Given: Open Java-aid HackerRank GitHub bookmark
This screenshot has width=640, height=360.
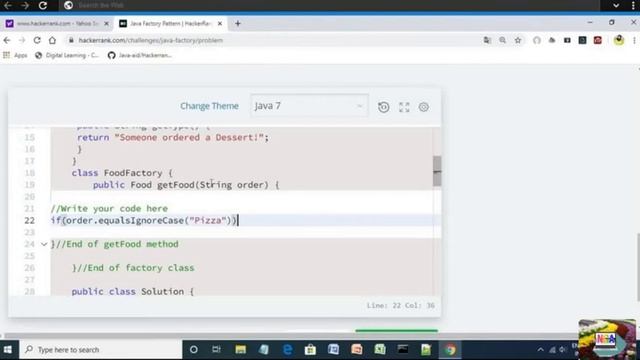Looking at the screenshot, I should pos(140,55).
